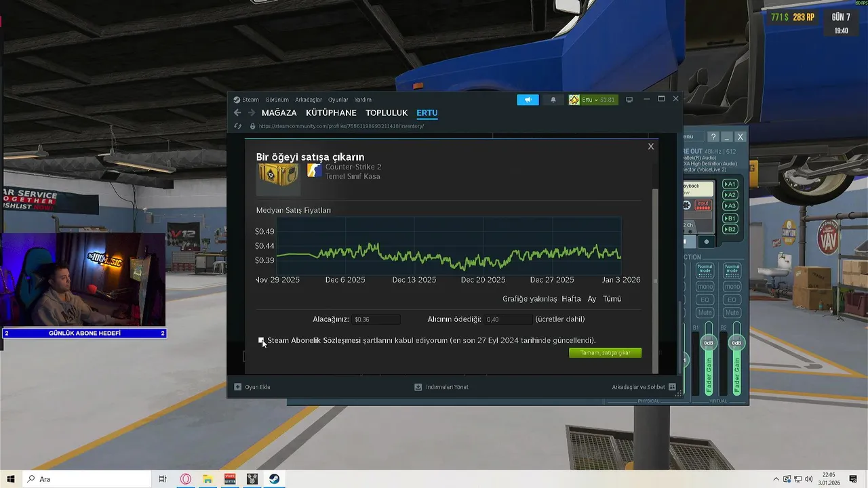This screenshot has height=488, width=868.
Task: Go to MAĞAZA tab
Action: click(279, 113)
